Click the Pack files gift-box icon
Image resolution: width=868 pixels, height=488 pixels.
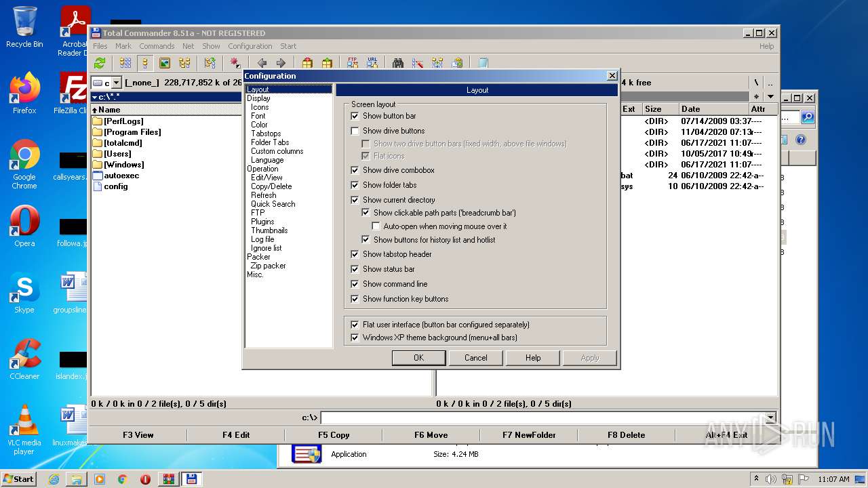(307, 63)
